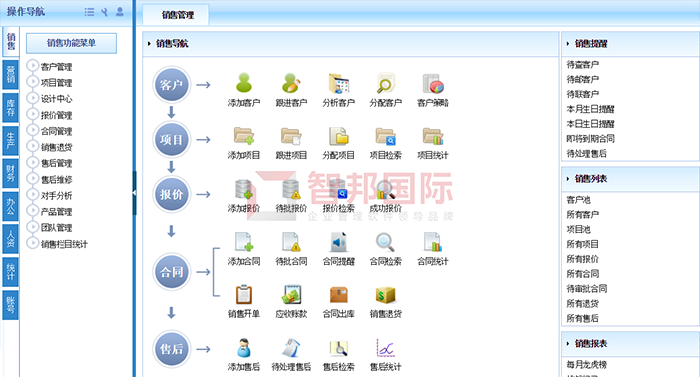Select the 合同统计 icon

click(433, 242)
